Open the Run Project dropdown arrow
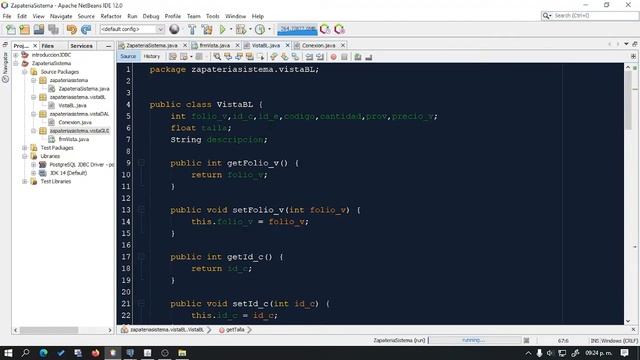 pos(231,29)
